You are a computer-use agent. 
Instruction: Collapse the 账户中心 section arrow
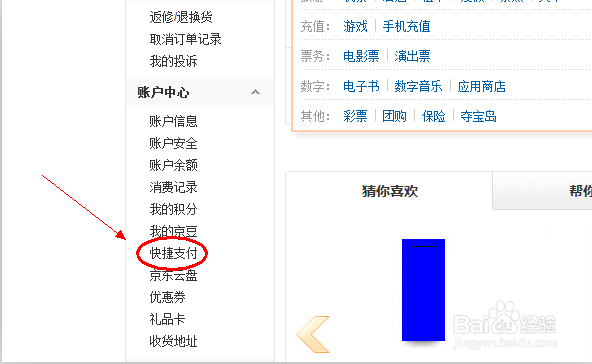(256, 92)
